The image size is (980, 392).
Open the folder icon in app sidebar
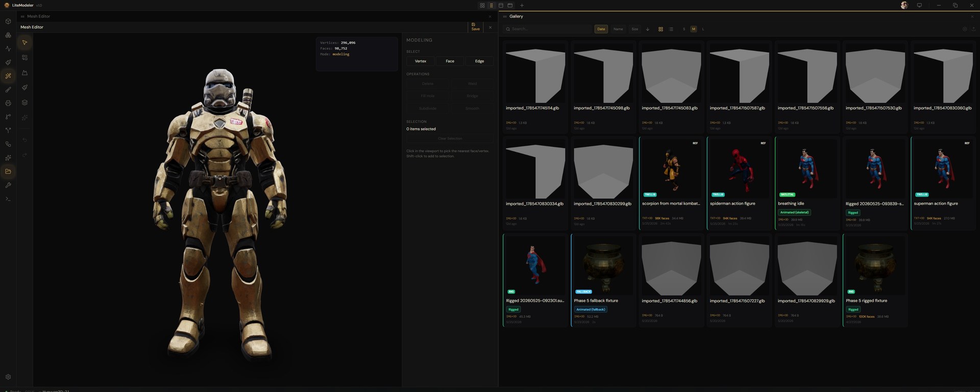(x=8, y=171)
